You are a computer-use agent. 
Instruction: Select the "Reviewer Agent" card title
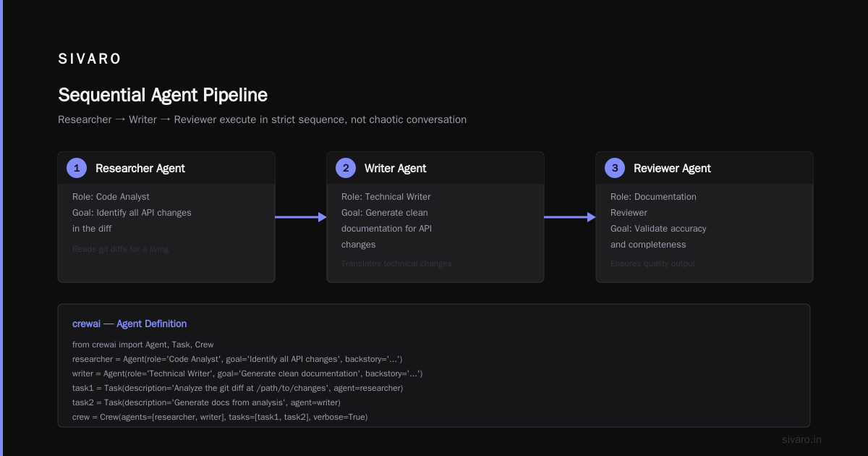click(x=672, y=169)
